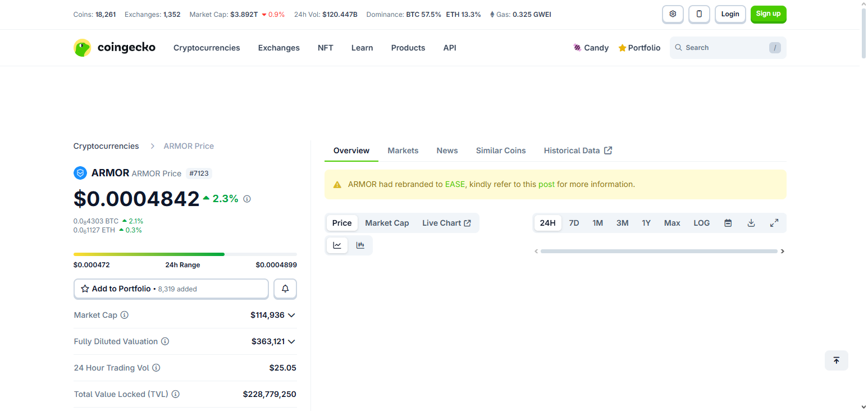Click the green Sign up button
The image size is (868, 411).
[x=768, y=14]
